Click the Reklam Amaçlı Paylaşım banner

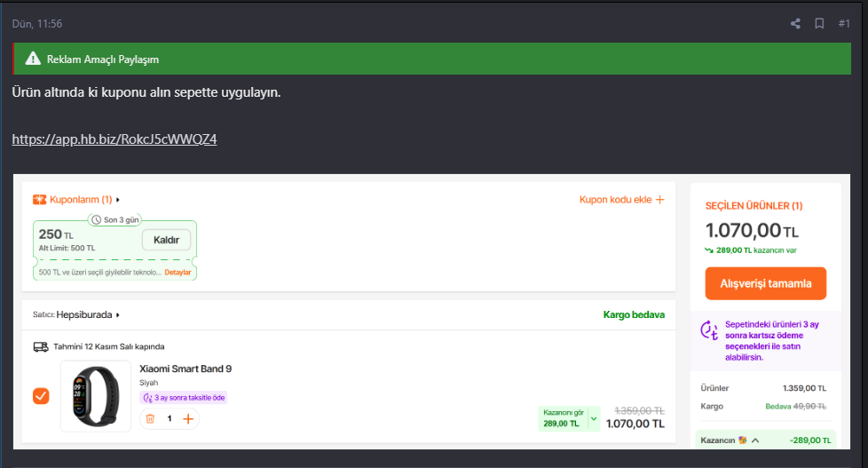coord(432,59)
